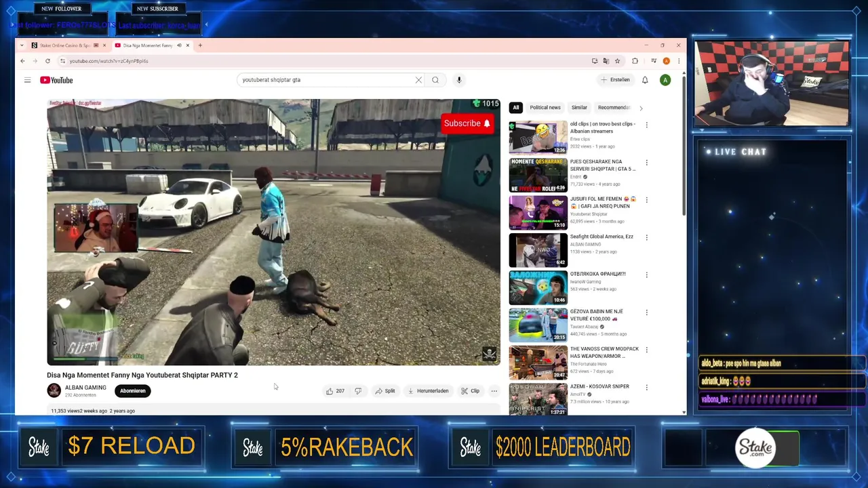Click the browser address bar URL
Image resolution: width=868 pixels, height=488 pixels.
click(x=108, y=61)
